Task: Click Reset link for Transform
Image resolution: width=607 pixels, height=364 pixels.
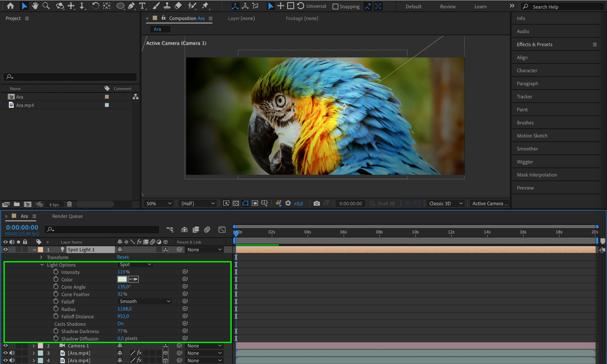Action: pos(123,257)
